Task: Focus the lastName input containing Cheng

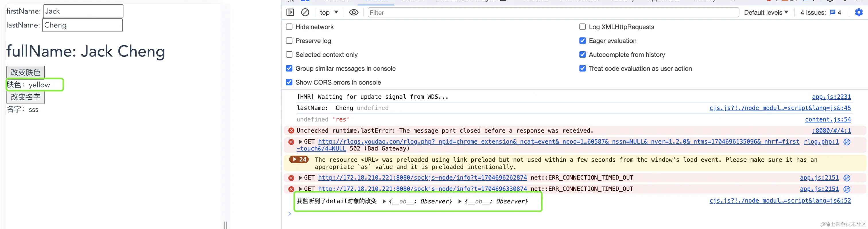Action: coord(83,25)
